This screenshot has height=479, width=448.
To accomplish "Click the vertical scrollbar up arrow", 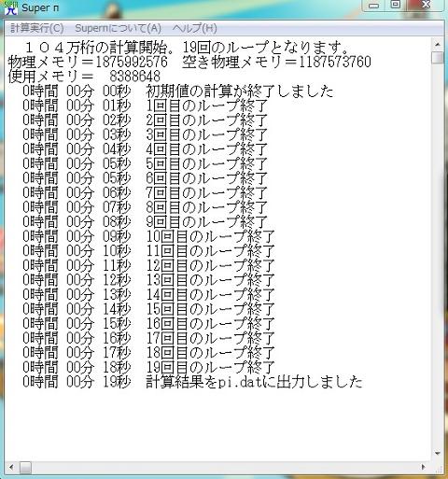I will [438, 45].
